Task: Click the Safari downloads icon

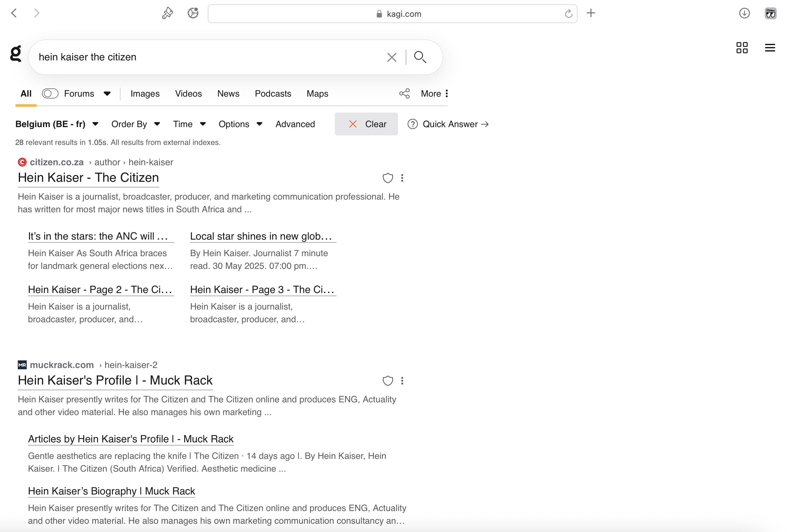Action: tap(744, 14)
